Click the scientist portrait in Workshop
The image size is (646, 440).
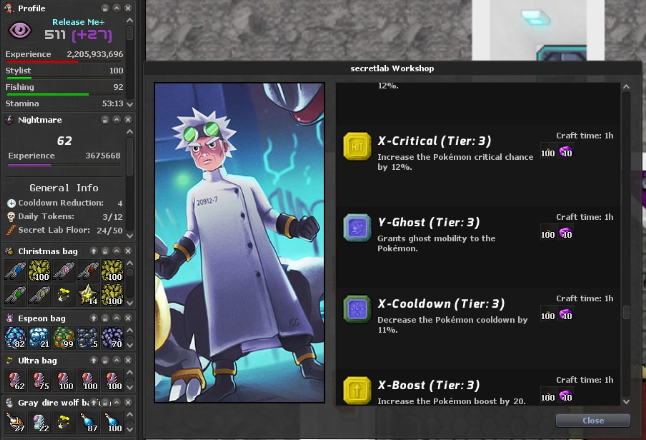point(239,242)
